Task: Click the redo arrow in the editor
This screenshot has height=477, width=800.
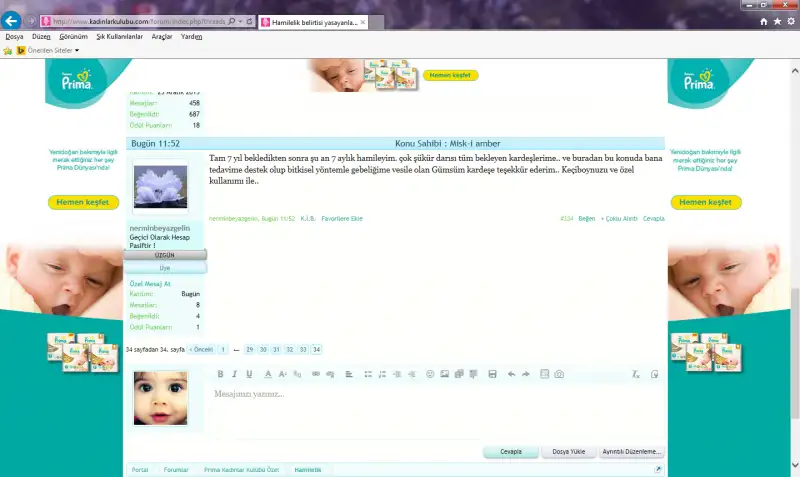Action: (x=525, y=374)
